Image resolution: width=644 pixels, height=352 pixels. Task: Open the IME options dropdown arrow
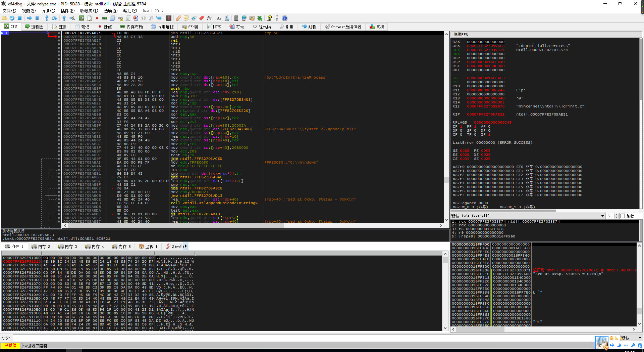tap(640, 338)
